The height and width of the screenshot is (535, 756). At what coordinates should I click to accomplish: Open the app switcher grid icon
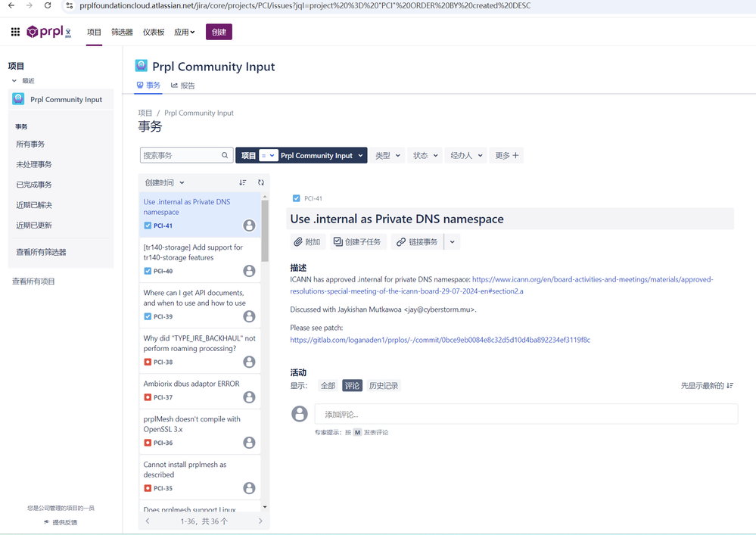point(15,32)
